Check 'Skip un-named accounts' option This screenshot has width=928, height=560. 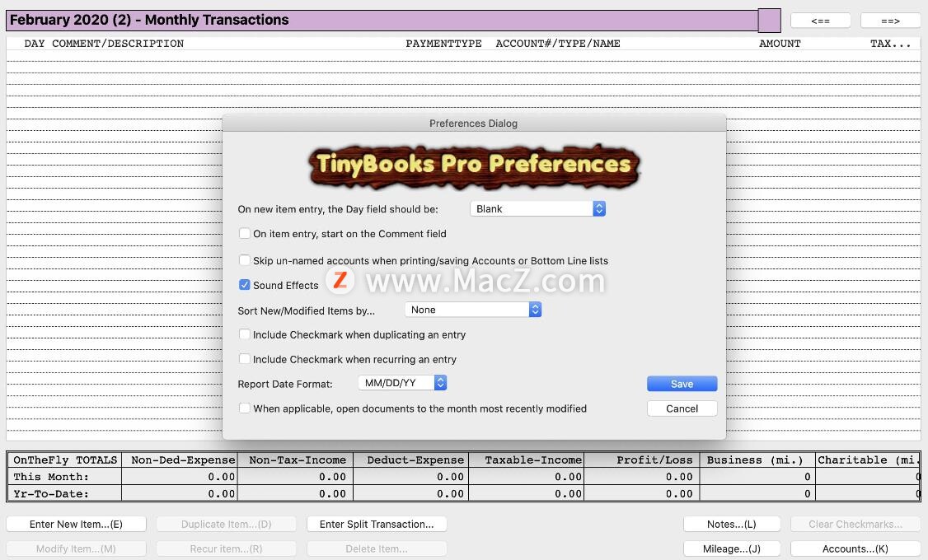point(245,260)
